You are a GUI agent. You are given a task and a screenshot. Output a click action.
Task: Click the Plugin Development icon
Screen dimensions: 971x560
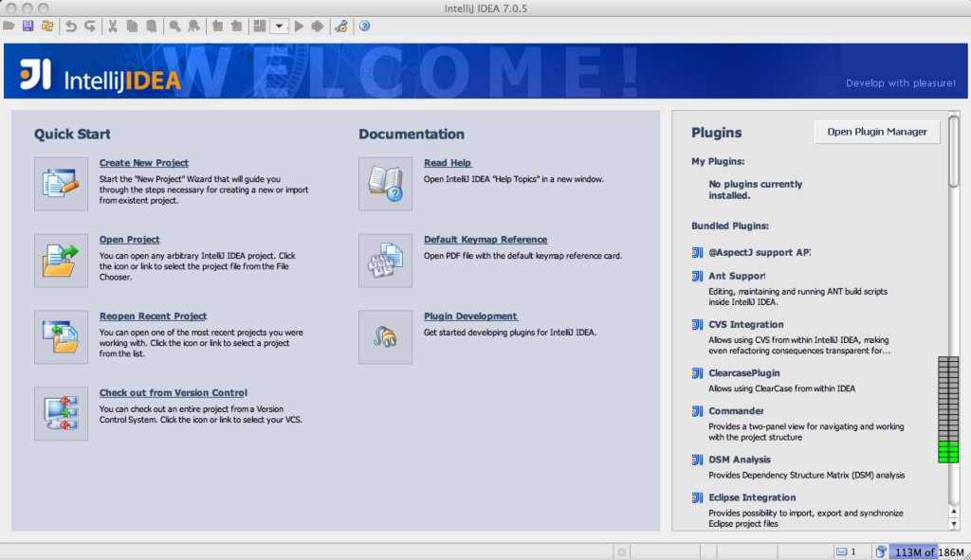point(385,337)
